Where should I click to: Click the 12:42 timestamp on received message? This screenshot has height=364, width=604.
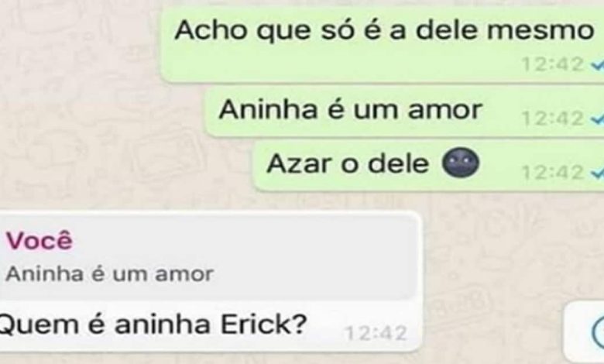[x=376, y=333]
